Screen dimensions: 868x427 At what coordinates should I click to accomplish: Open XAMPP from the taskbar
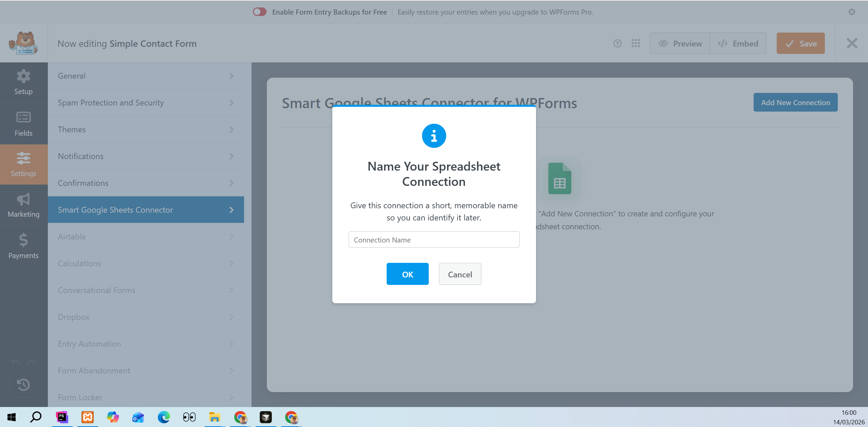(88, 417)
